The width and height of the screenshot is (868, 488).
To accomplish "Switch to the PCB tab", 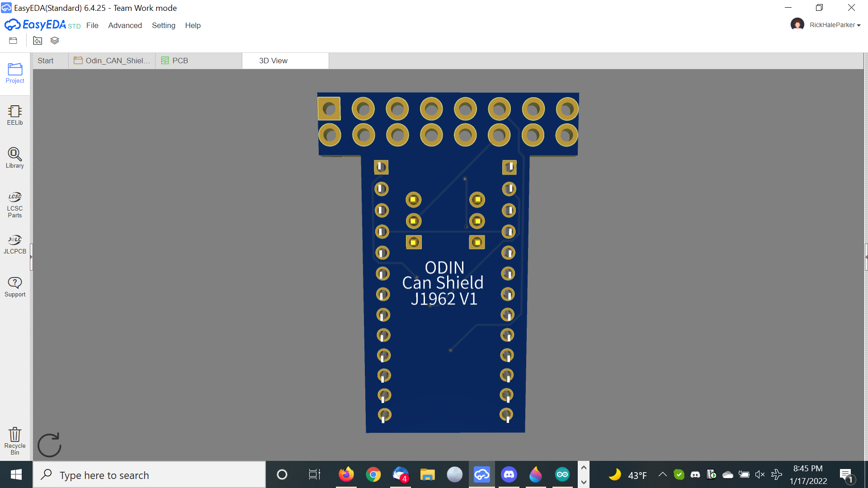I will coord(180,61).
